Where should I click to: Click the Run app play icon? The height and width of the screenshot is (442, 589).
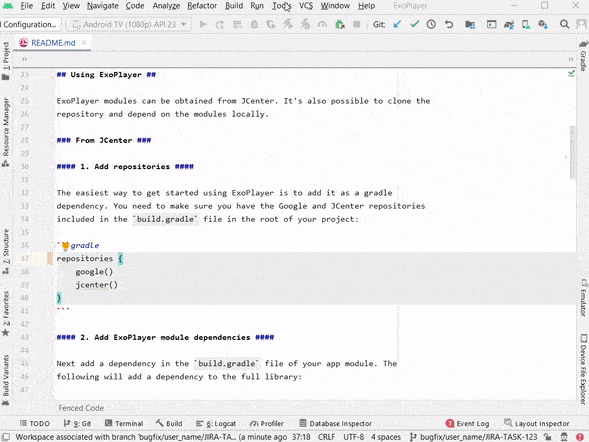coord(203,24)
